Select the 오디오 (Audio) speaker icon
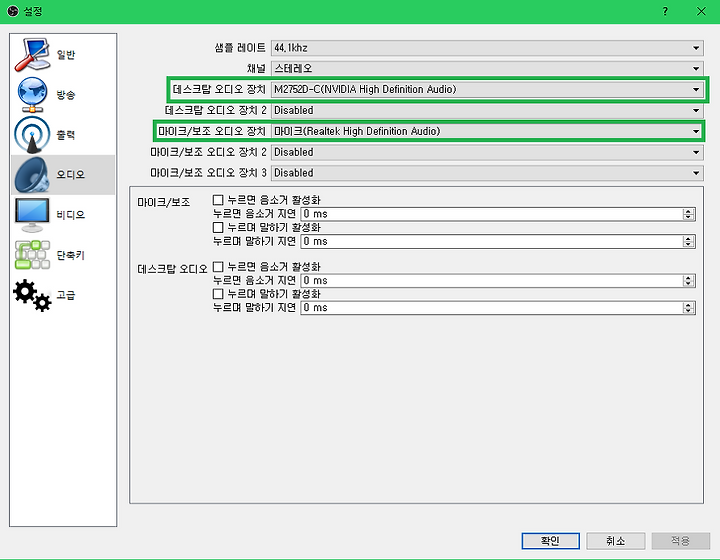The width and height of the screenshot is (720, 560). [x=32, y=175]
